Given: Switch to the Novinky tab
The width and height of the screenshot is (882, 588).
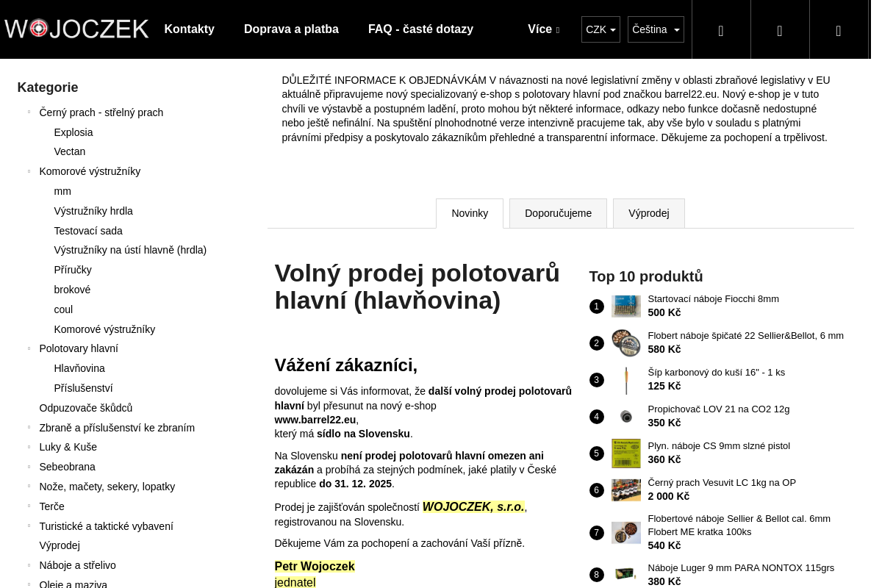Looking at the screenshot, I should tap(470, 213).
